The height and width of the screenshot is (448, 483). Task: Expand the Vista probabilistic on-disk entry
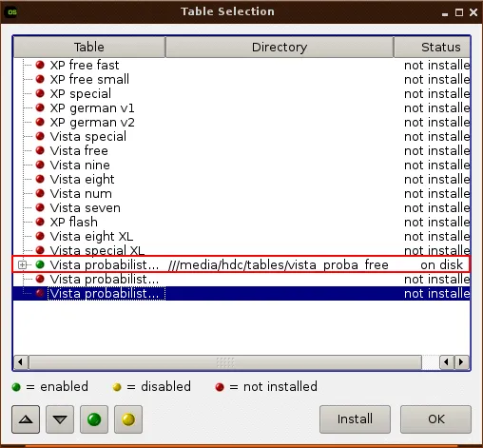(x=22, y=264)
